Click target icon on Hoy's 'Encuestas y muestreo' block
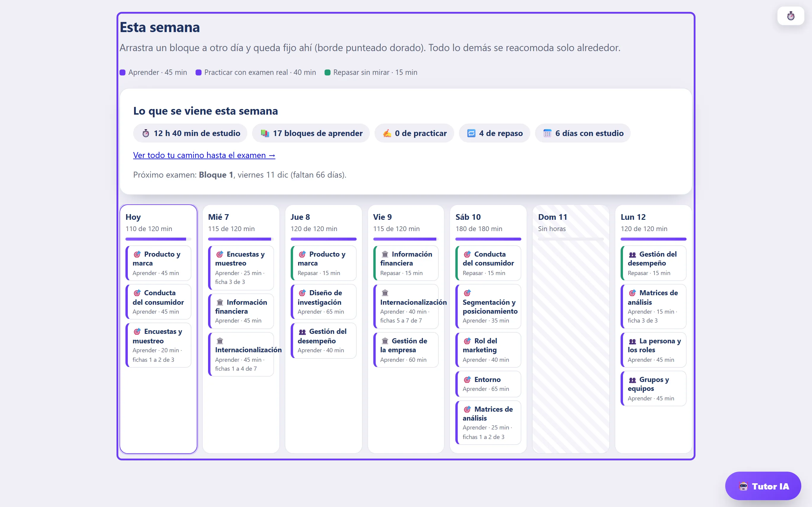Viewport: 812px width, 507px height. coord(137,332)
